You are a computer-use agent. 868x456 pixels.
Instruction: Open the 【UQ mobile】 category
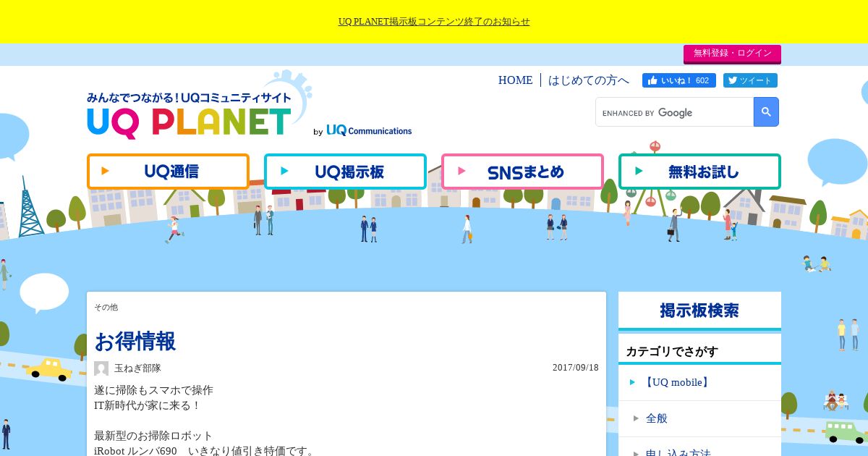click(676, 382)
